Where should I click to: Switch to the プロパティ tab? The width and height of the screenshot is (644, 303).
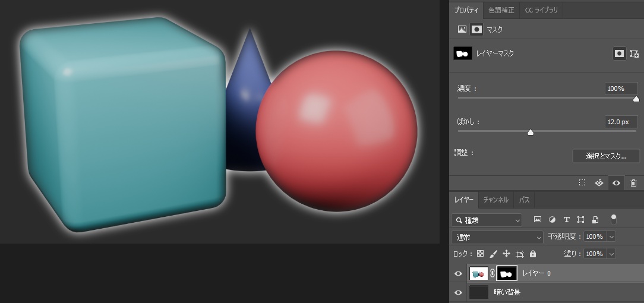click(466, 10)
